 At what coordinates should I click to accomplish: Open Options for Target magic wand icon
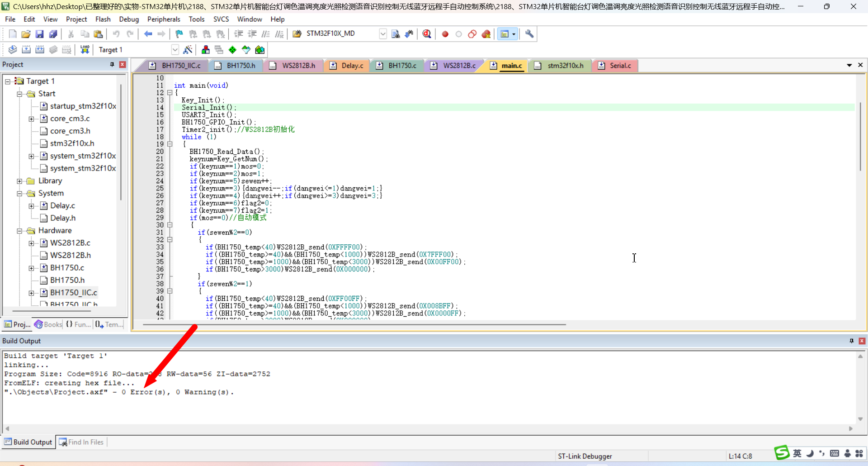[188, 50]
